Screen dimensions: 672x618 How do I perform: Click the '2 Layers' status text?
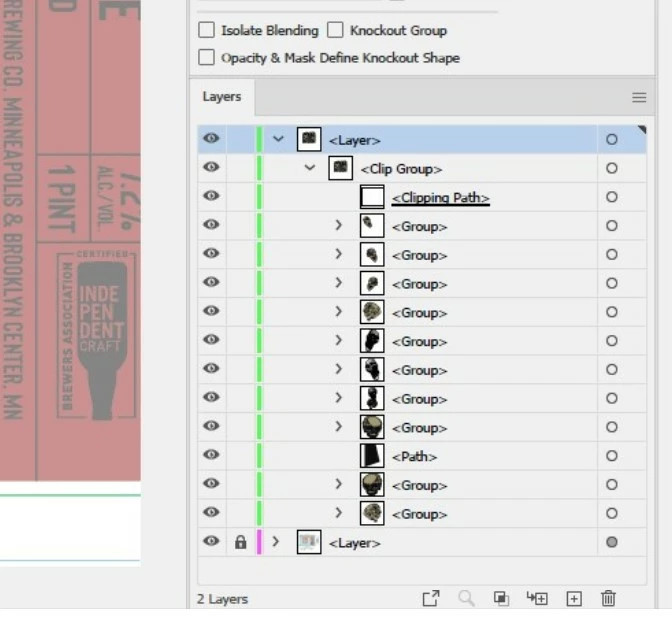(222, 599)
